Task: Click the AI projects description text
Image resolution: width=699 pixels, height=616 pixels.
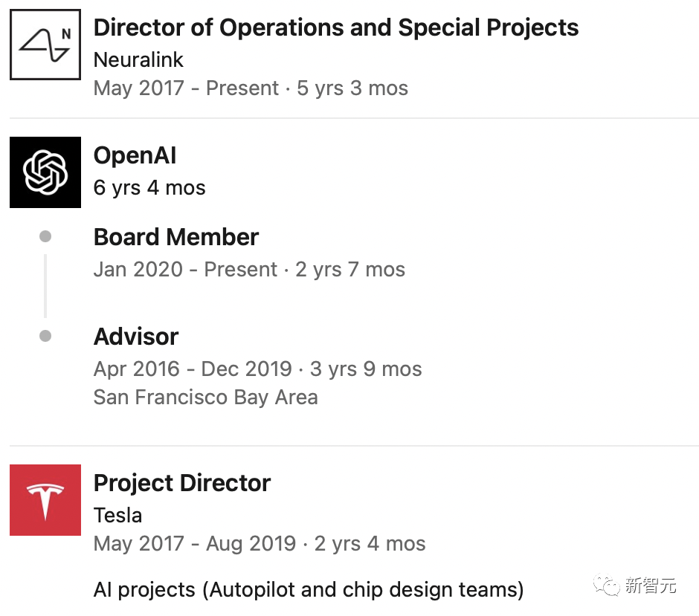Action: tap(308, 590)
